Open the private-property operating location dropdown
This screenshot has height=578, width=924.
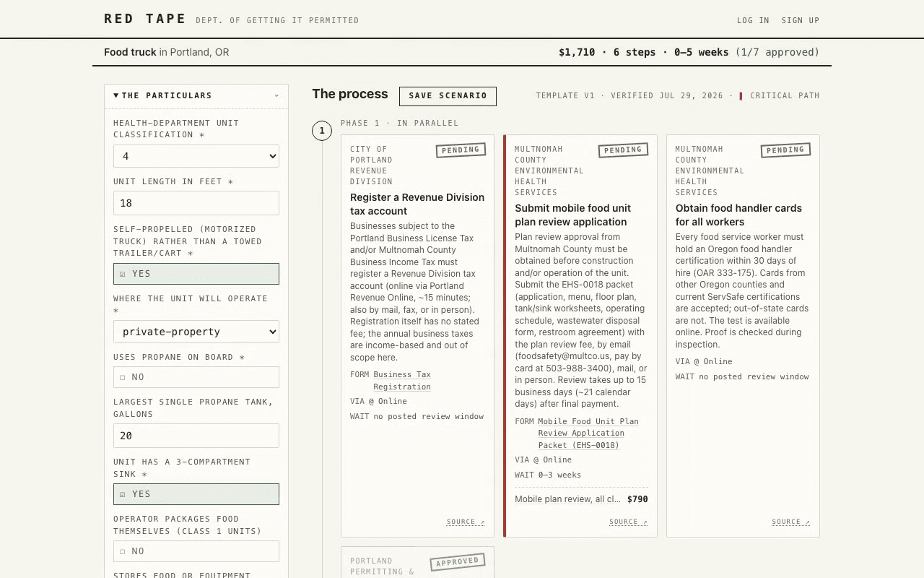[196, 332]
